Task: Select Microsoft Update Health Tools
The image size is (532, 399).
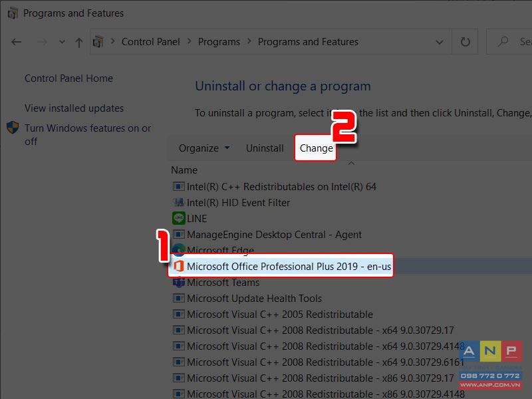Action: pyautogui.click(x=254, y=298)
